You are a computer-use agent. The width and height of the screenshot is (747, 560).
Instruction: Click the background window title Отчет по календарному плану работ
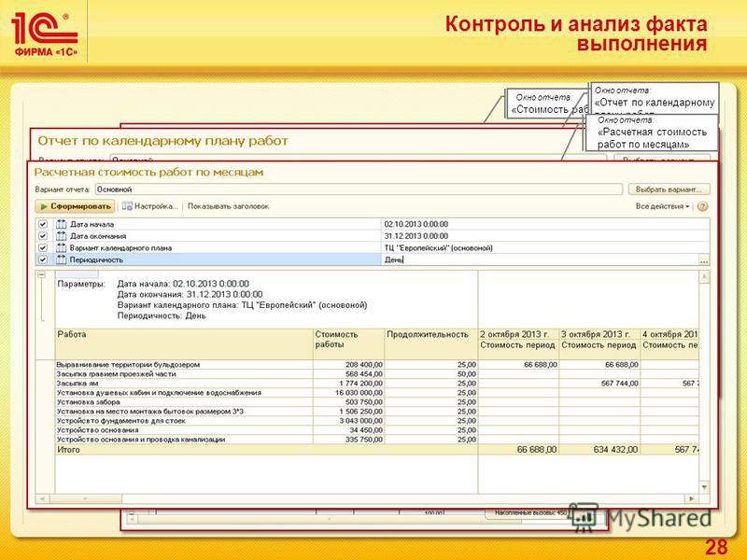(162, 142)
